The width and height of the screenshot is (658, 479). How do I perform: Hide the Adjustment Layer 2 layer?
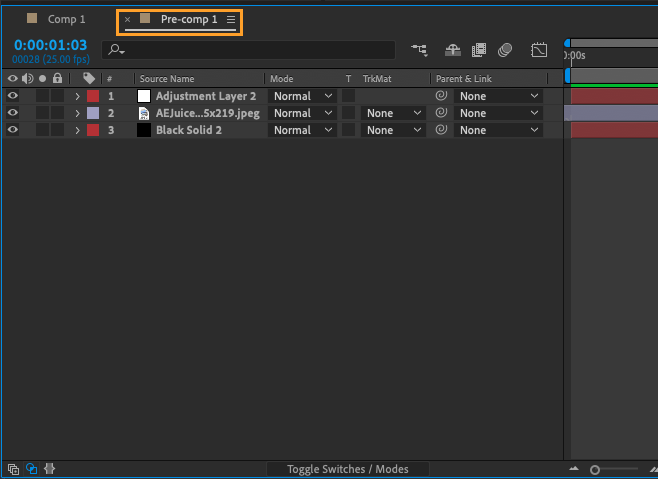click(x=13, y=96)
